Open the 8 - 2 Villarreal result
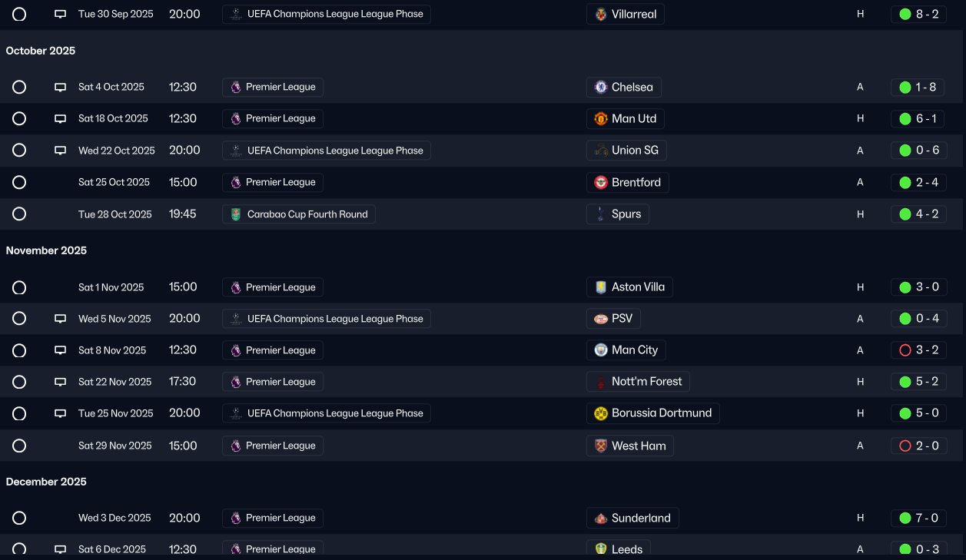 pos(918,15)
